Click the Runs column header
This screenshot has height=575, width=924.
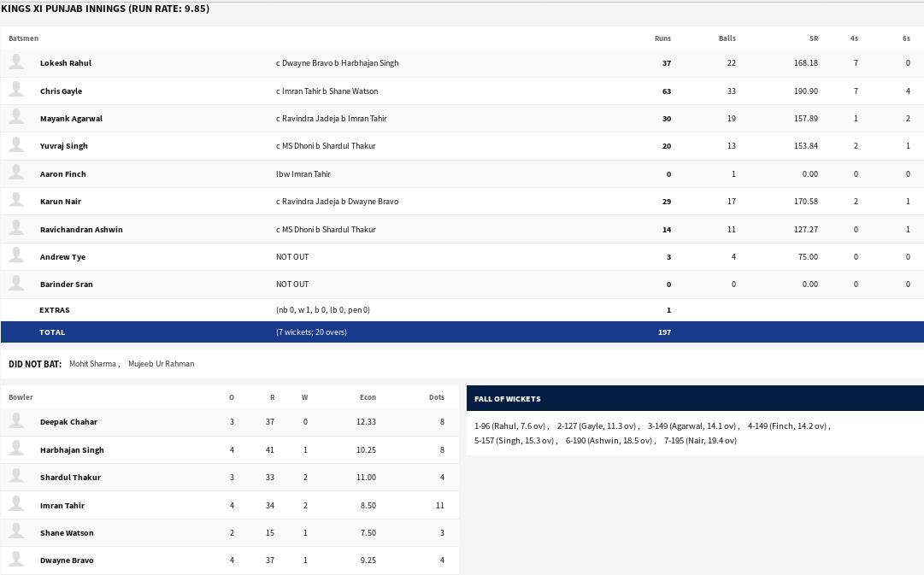662,38
